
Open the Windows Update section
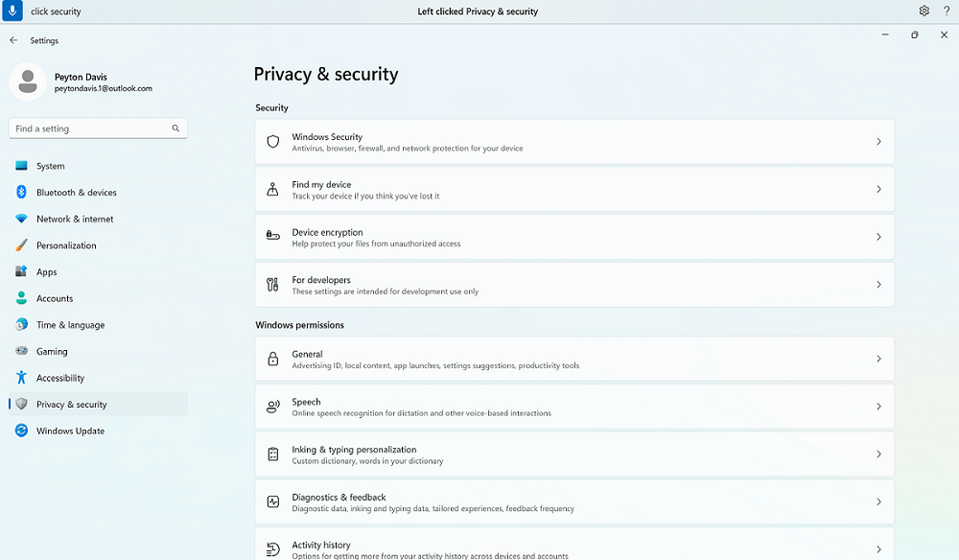tap(69, 431)
